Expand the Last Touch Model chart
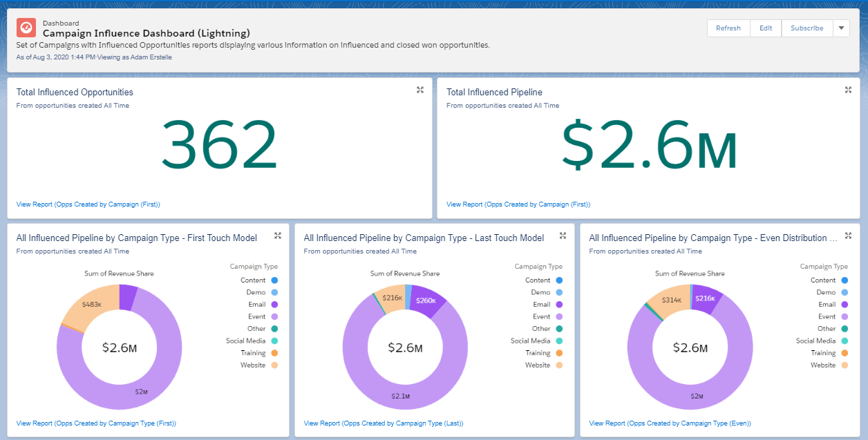Viewport: 868px width, 440px height. click(563, 236)
